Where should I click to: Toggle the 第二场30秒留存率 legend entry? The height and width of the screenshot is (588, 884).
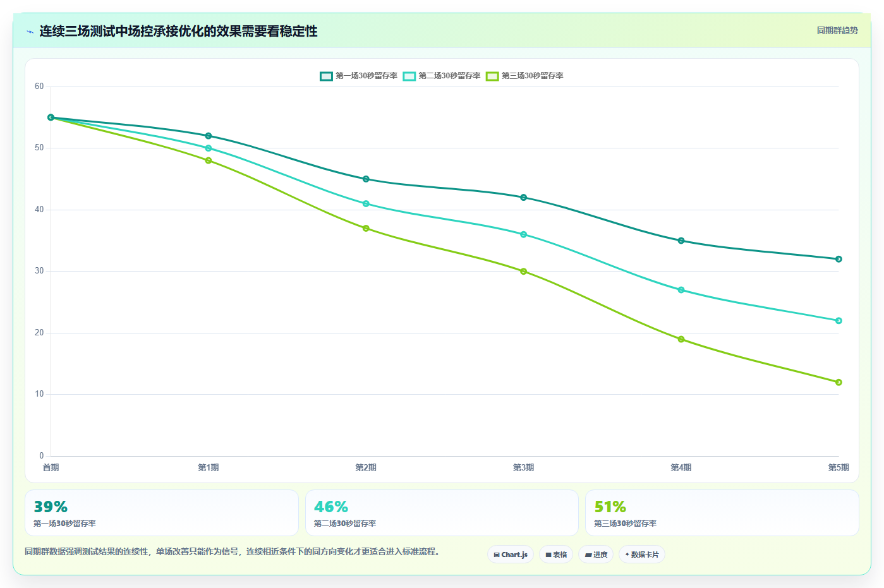click(442, 76)
